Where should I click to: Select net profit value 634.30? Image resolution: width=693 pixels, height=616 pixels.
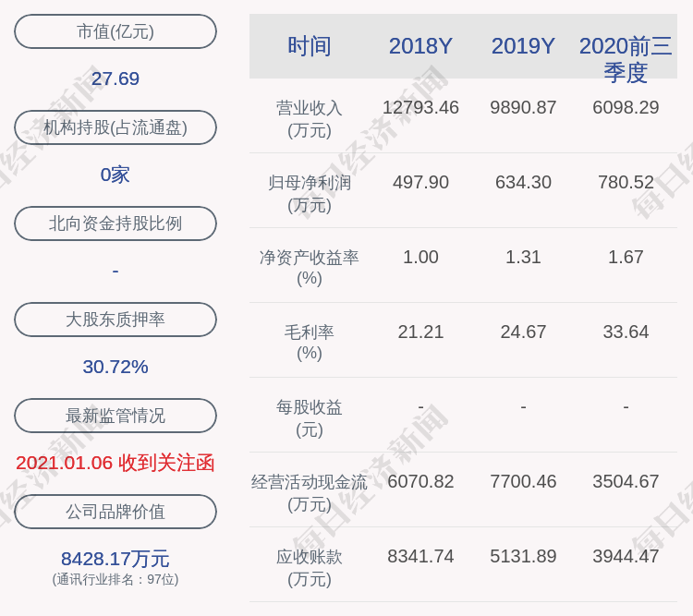click(523, 182)
